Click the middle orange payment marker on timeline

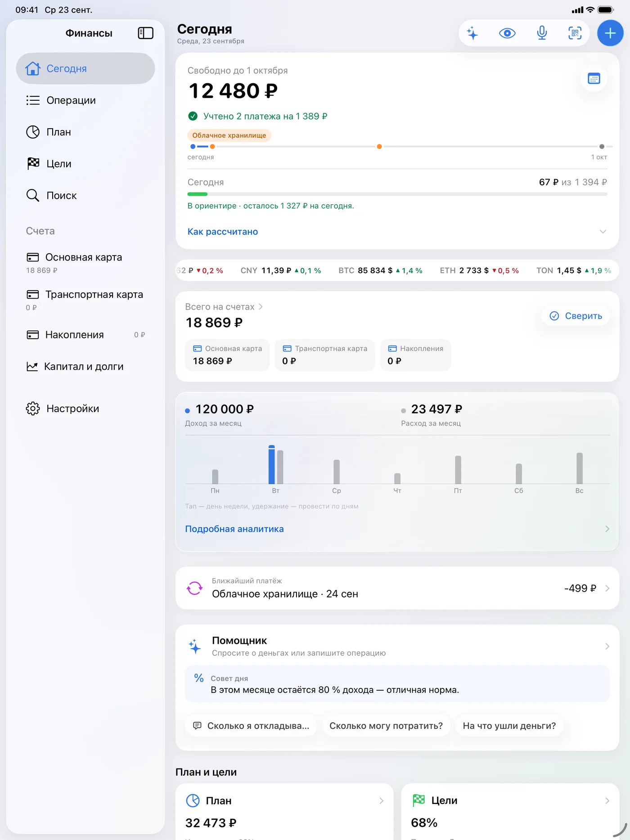click(379, 147)
